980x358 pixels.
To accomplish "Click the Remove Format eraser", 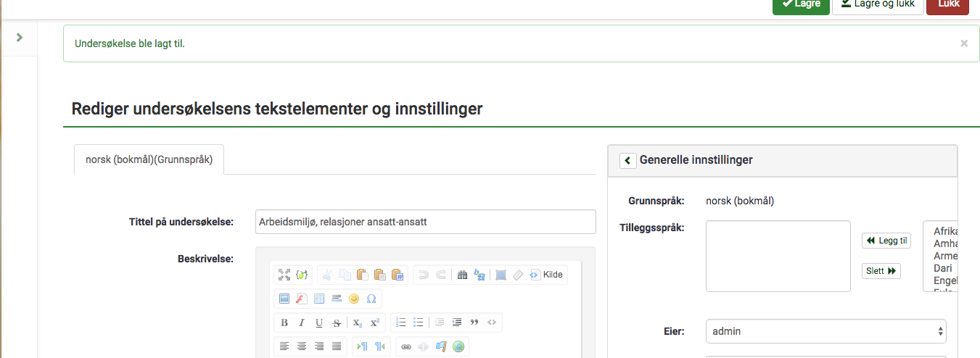I will coord(518,275).
